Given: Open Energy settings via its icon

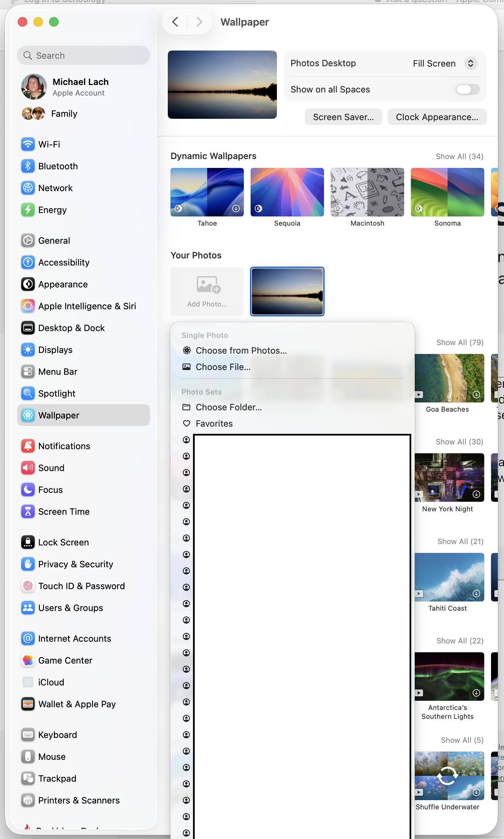Looking at the screenshot, I should (28, 210).
